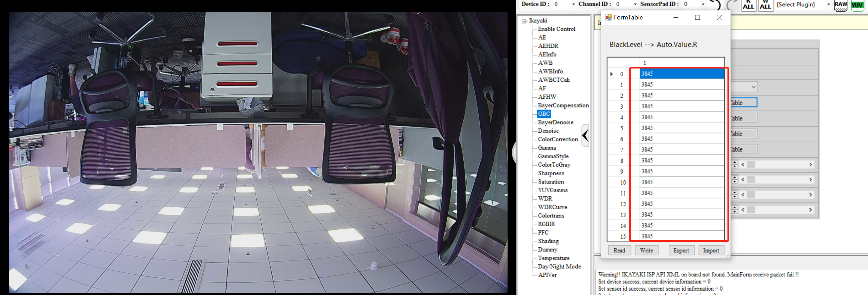
Task: Select Day/Night Mode tree item
Action: (559, 266)
